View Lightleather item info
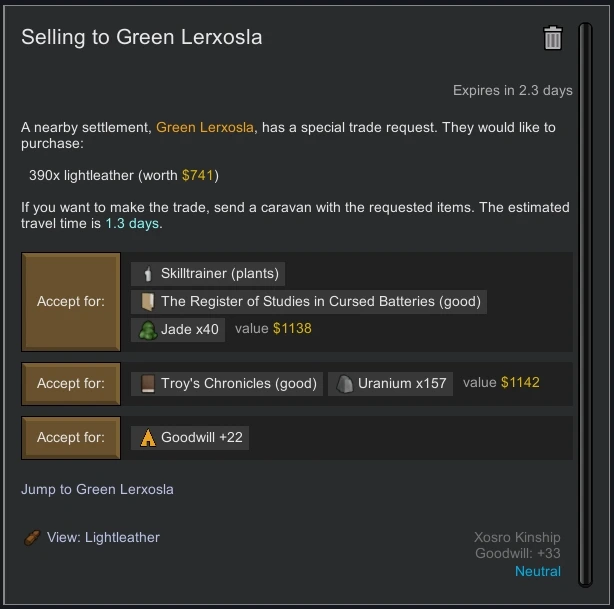This screenshot has width=614, height=609. pos(103,537)
